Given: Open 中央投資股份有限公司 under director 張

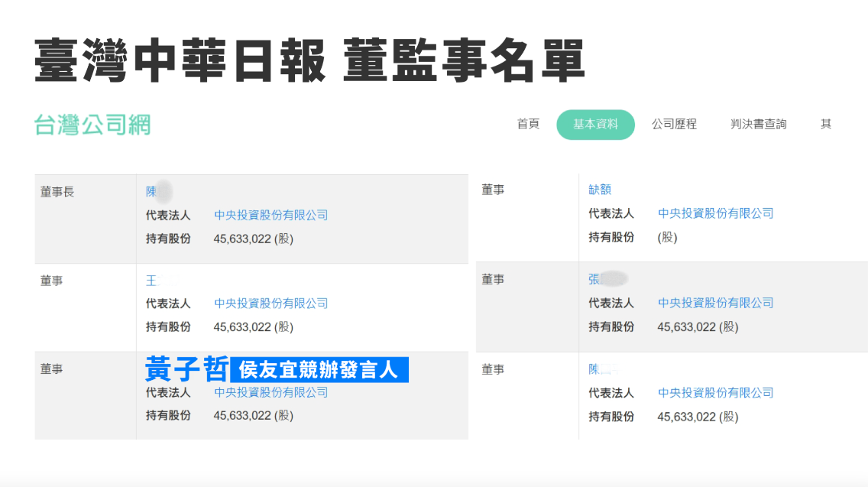Looking at the screenshot, I should [715, 303].
